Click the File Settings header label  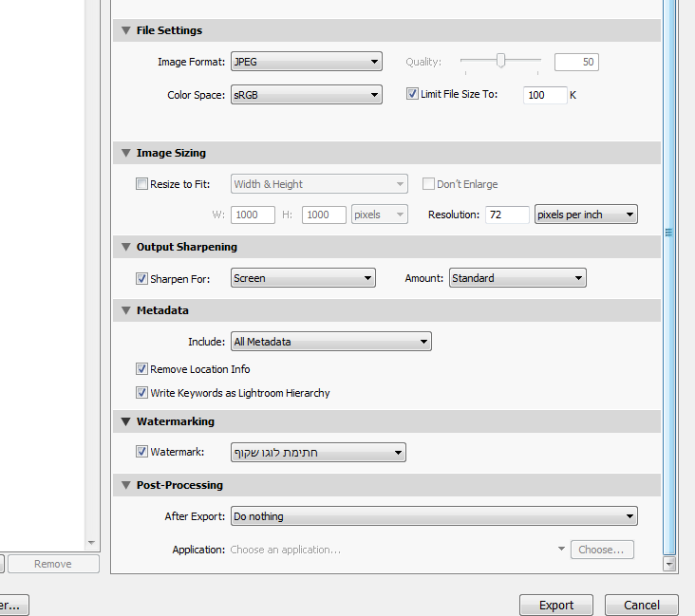[x=169, y=30]
